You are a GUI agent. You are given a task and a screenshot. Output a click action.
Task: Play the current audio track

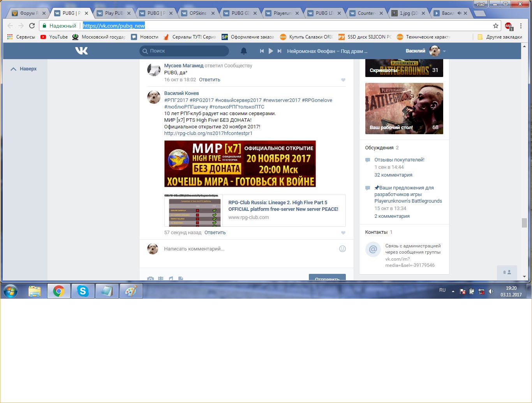pos(271,51)
